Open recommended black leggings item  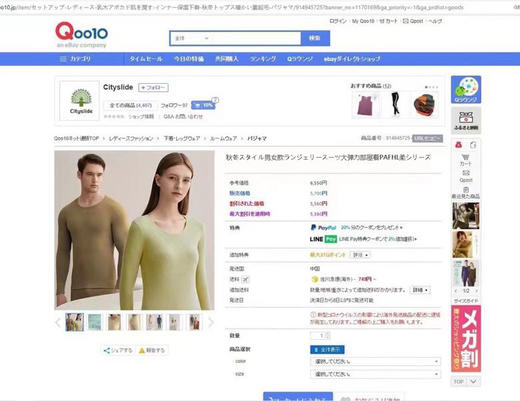[395, 104]
